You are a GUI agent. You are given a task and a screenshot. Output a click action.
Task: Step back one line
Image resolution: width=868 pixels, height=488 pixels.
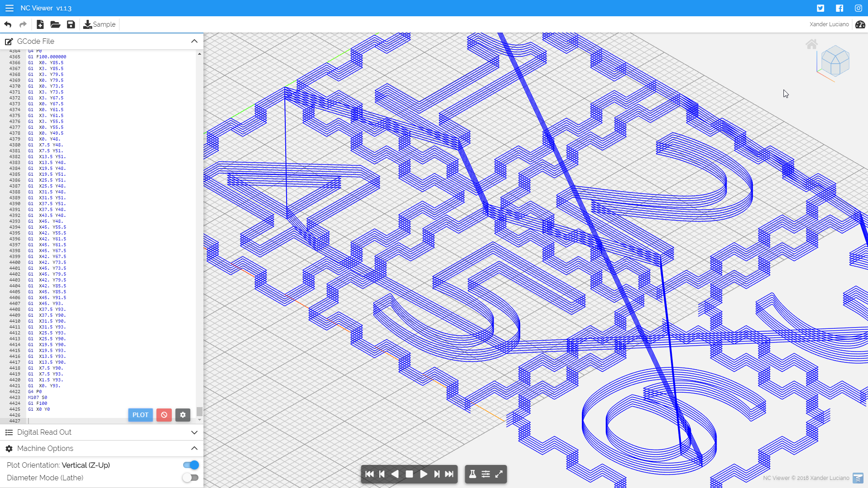[x=382, y=474]
